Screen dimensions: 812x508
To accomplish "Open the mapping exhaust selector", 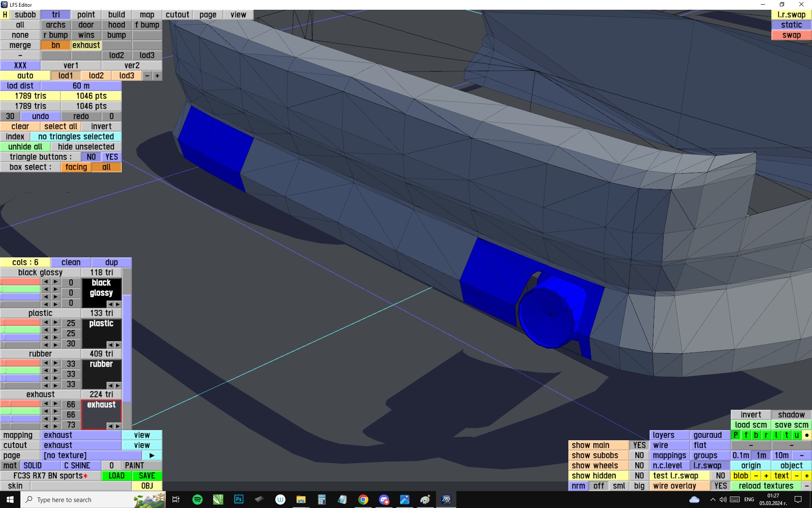I will pyautogui.click(x=81, y=435).
